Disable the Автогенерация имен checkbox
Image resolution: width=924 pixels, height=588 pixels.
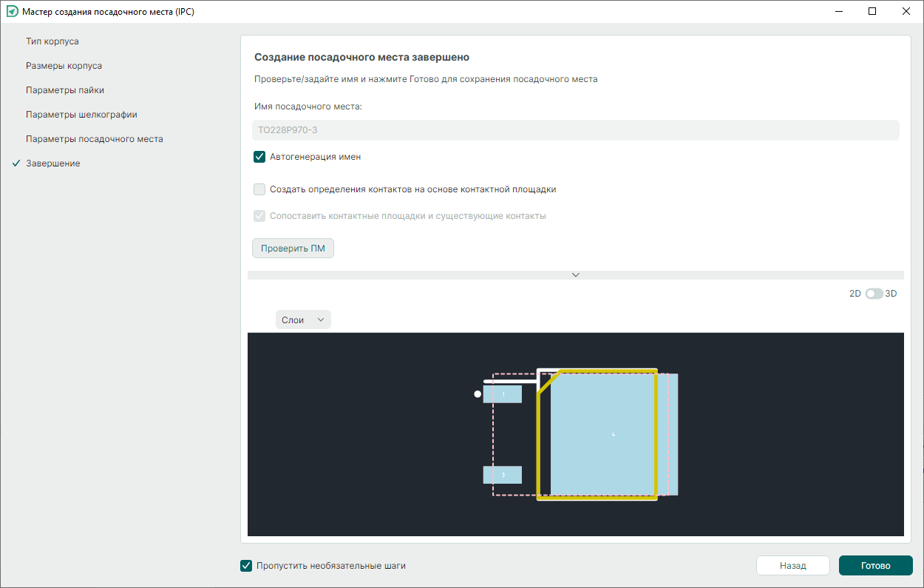pyautogui.click(x=259, y=157)
